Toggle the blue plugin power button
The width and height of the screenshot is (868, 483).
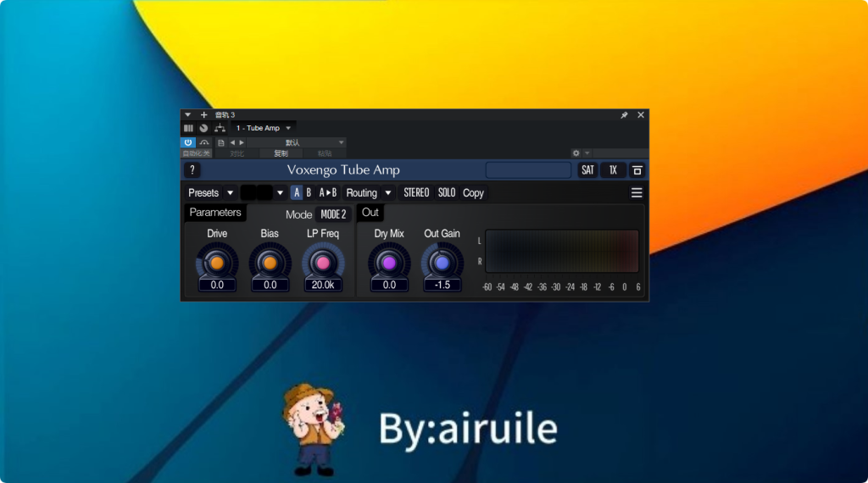pyautogui.click(x=188, y=142)
